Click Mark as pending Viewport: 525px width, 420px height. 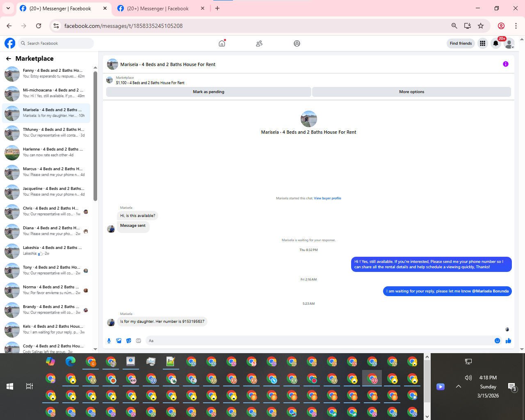tap(208, 92)
